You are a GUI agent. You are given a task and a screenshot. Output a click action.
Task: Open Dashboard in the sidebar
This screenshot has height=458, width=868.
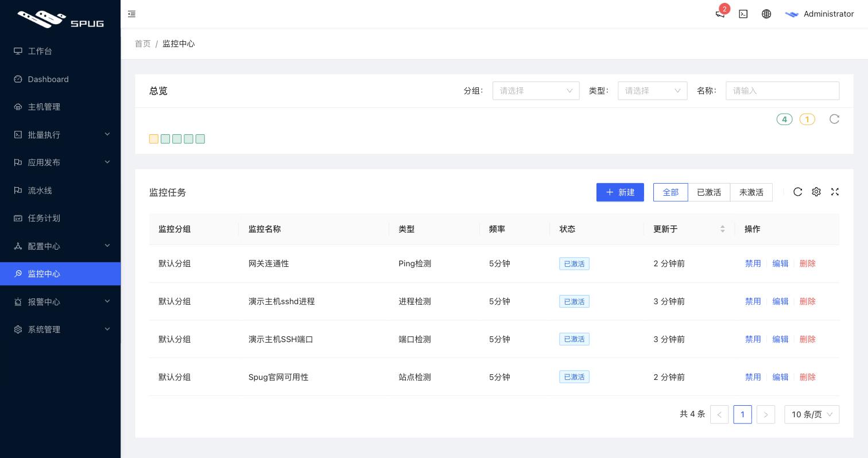[x=60, y=79]
